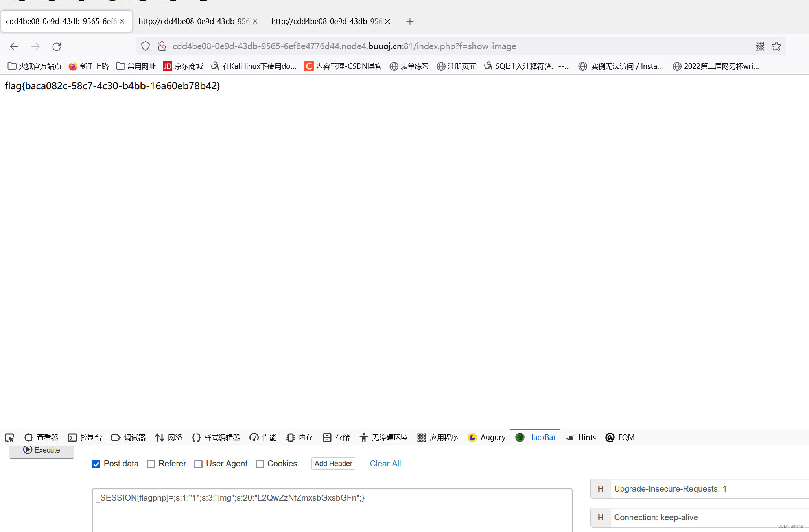
Task: Open the QR code icon in address bar
Action: (x=759, y=46)
